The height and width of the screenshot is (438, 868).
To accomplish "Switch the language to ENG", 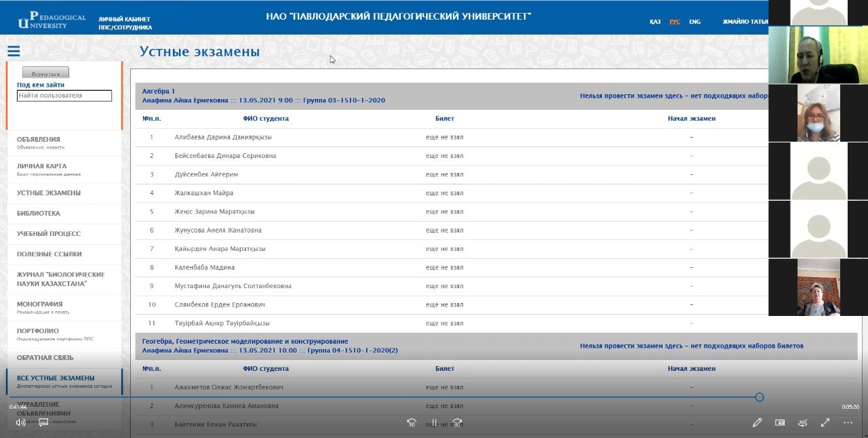I will click(x=695, y=22).
